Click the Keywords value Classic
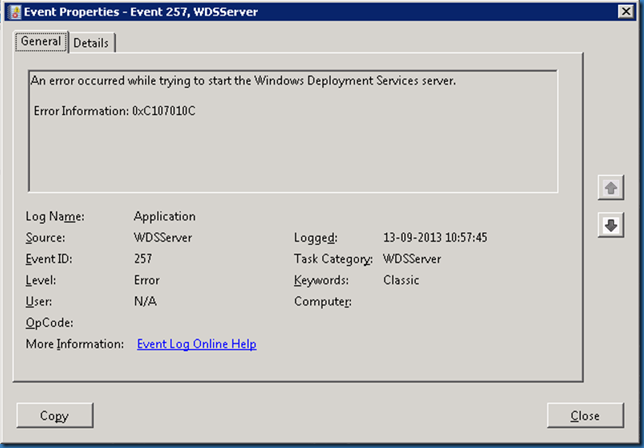644x448 pixels. point(401,280)
